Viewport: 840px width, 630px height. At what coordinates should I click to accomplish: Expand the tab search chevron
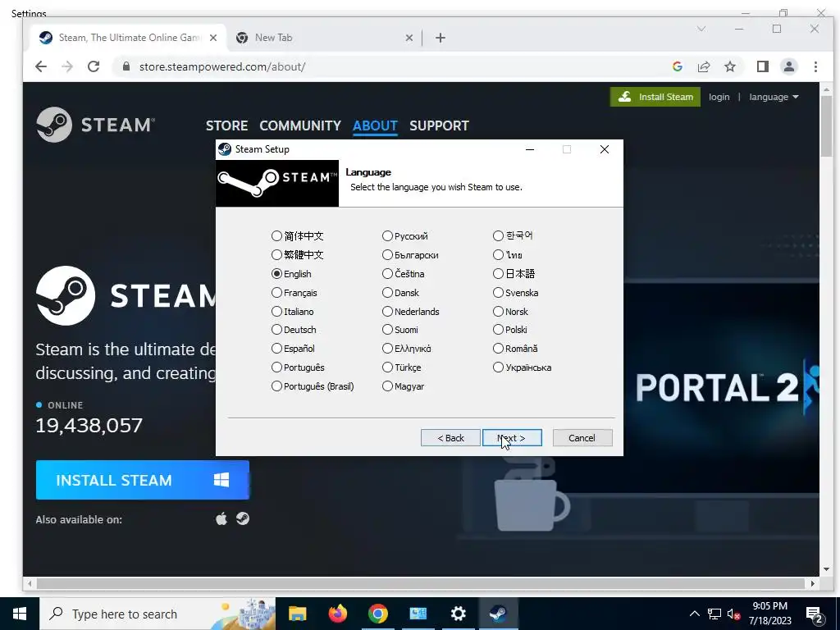pos(701,29)
